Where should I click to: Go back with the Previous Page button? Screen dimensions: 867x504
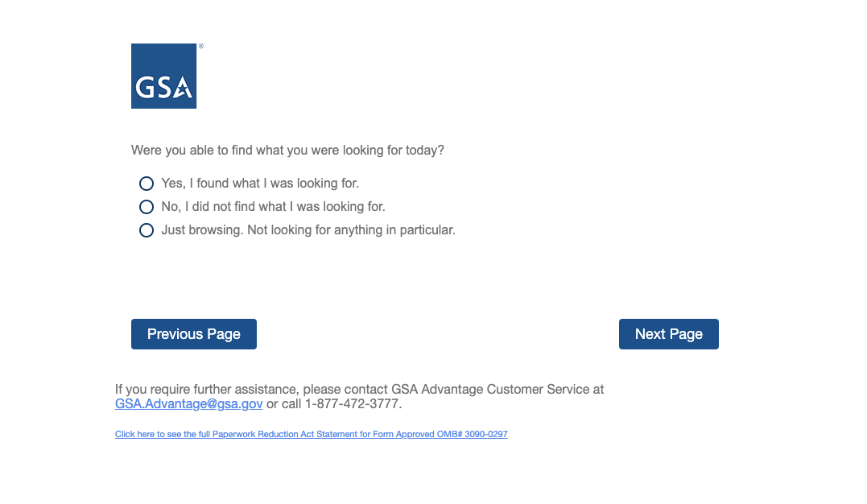click(194, 334)
